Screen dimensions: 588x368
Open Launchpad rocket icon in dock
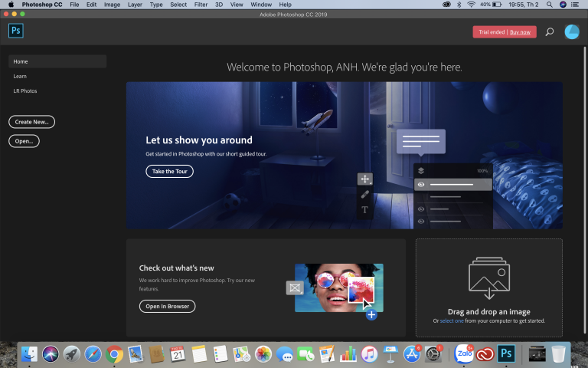point(72,354)
